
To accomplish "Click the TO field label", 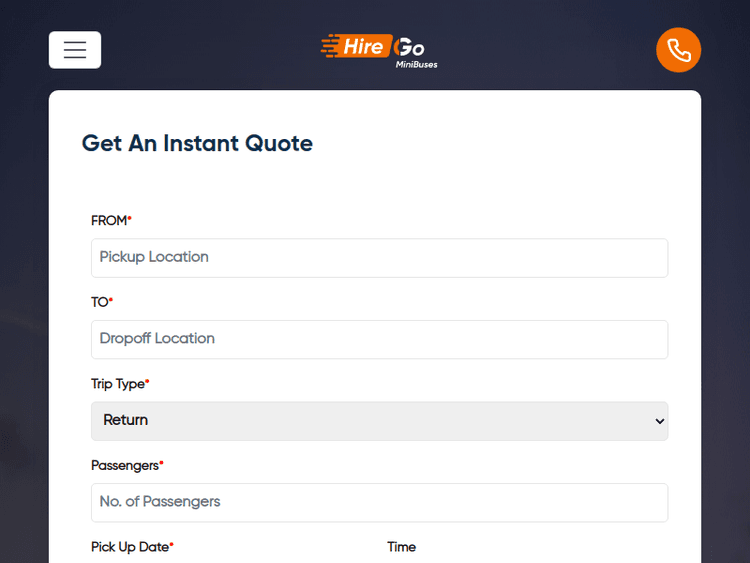I will [x=99, y=302].
